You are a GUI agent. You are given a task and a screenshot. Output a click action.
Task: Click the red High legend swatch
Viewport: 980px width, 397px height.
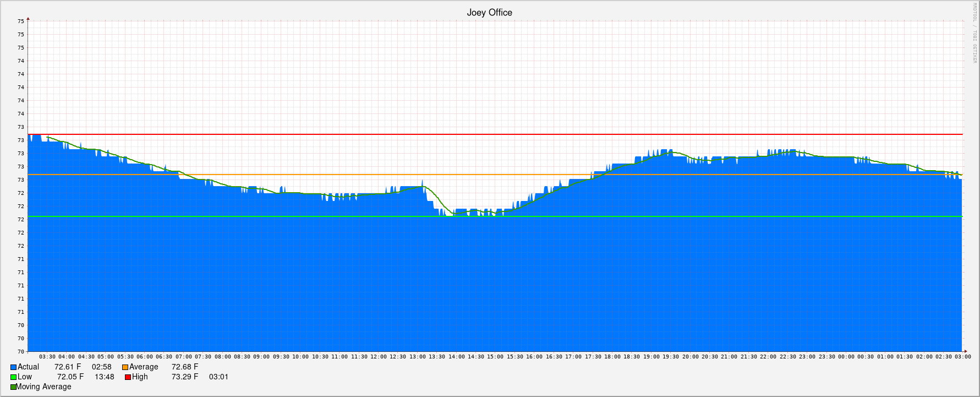(128, 377)
